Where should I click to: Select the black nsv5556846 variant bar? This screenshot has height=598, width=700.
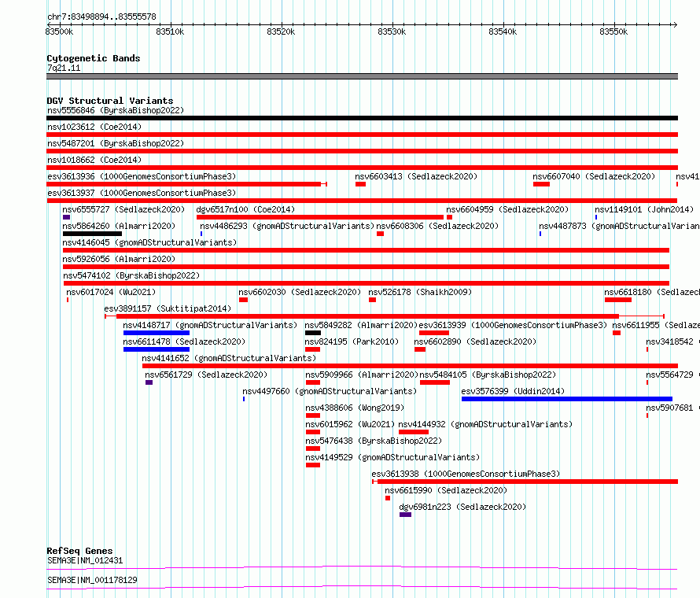coord(362,118)
